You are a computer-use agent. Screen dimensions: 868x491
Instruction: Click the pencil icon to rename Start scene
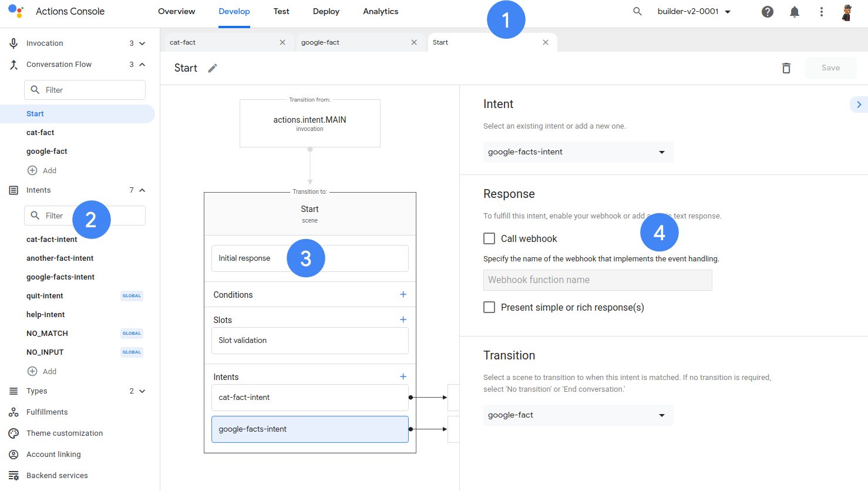(x=213, y=68)
